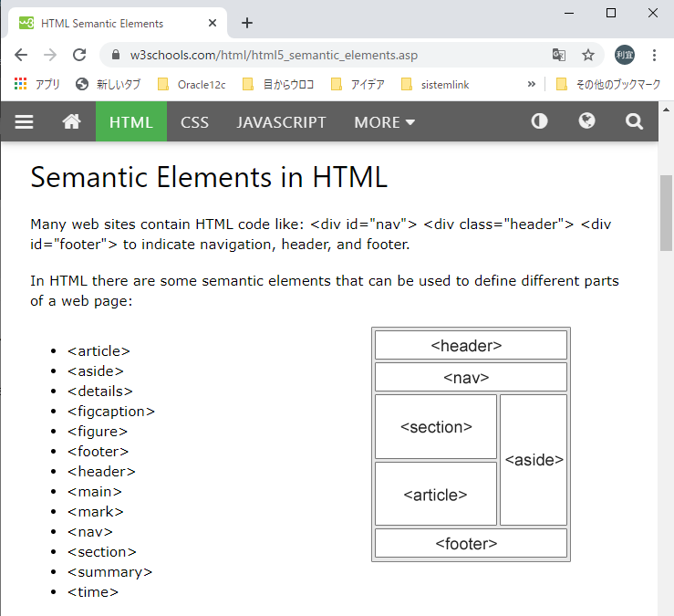Click the <figure> list item

tap(98, 432)
